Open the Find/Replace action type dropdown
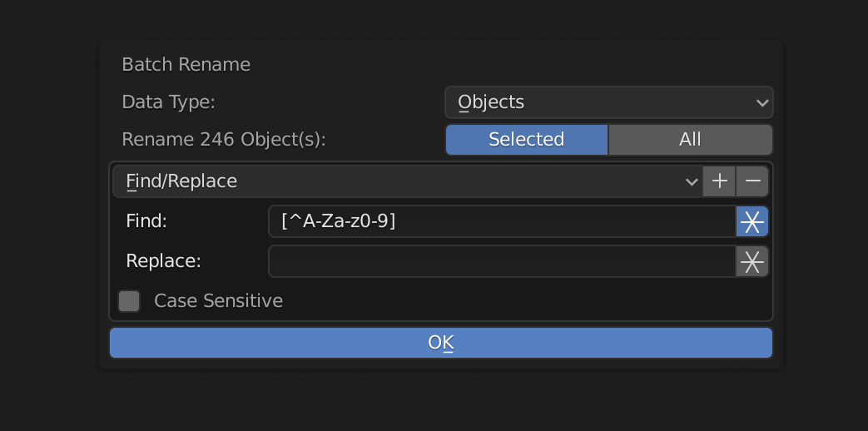 pyautogui.click(x=408, y=181)
